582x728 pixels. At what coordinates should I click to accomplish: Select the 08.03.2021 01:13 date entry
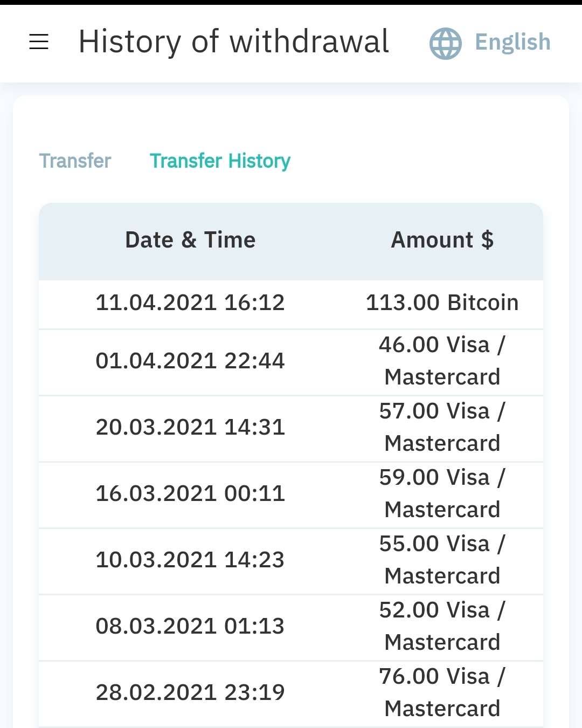[190, 626]
